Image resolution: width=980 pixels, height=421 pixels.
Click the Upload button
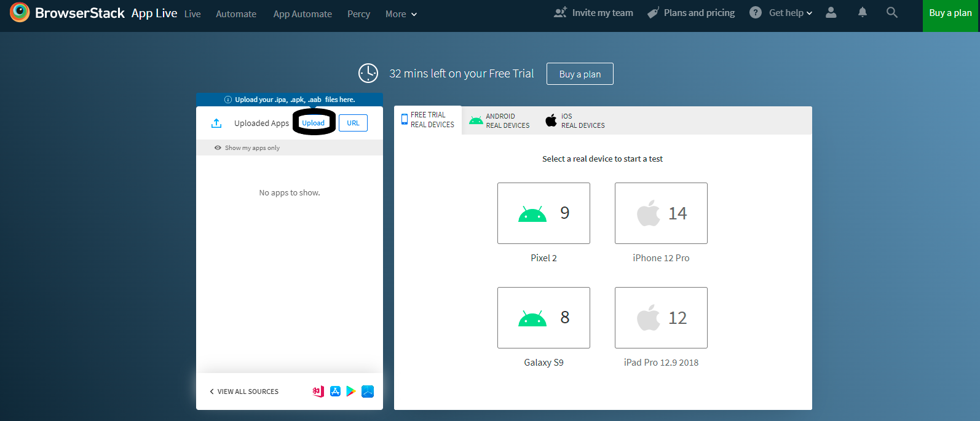(314, 123)
